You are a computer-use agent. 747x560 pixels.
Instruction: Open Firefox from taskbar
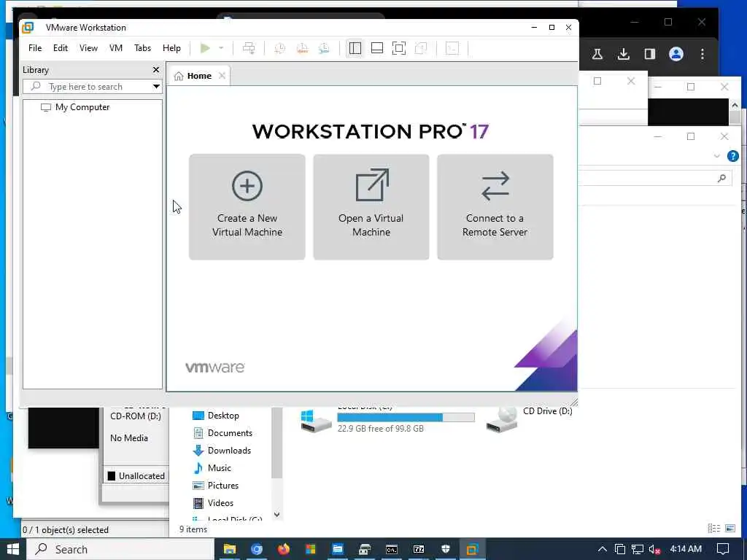tap(284, 550)
